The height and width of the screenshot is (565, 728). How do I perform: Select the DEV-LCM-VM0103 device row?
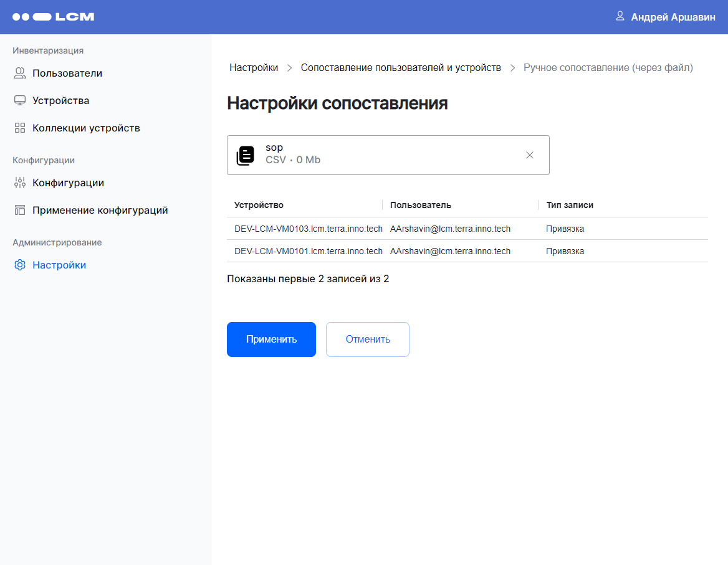[308, 229]
